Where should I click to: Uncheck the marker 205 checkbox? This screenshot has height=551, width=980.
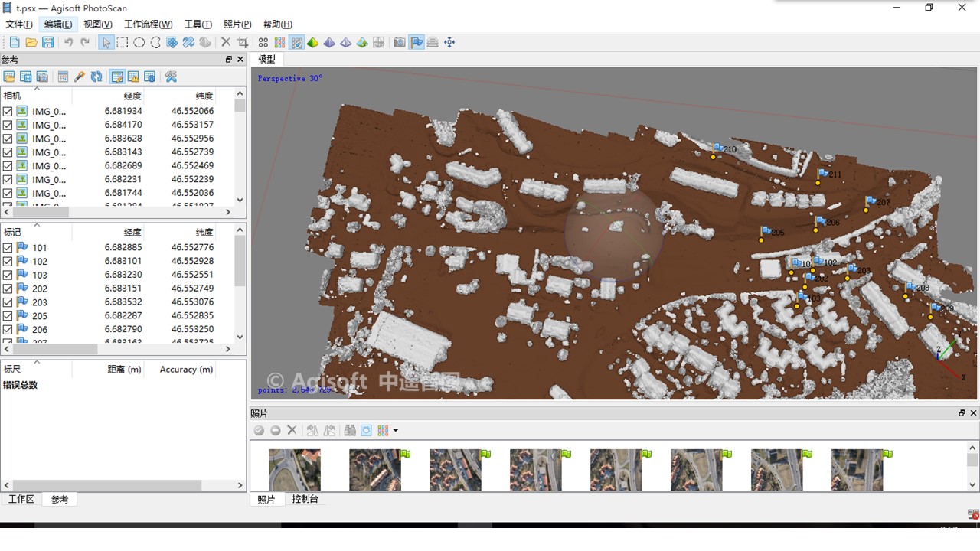tap(8, 316)
